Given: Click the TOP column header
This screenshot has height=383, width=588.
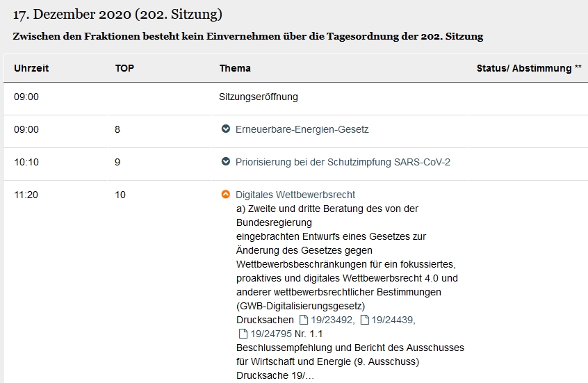Looking at the screenshot, I should [x=124, y=68].
